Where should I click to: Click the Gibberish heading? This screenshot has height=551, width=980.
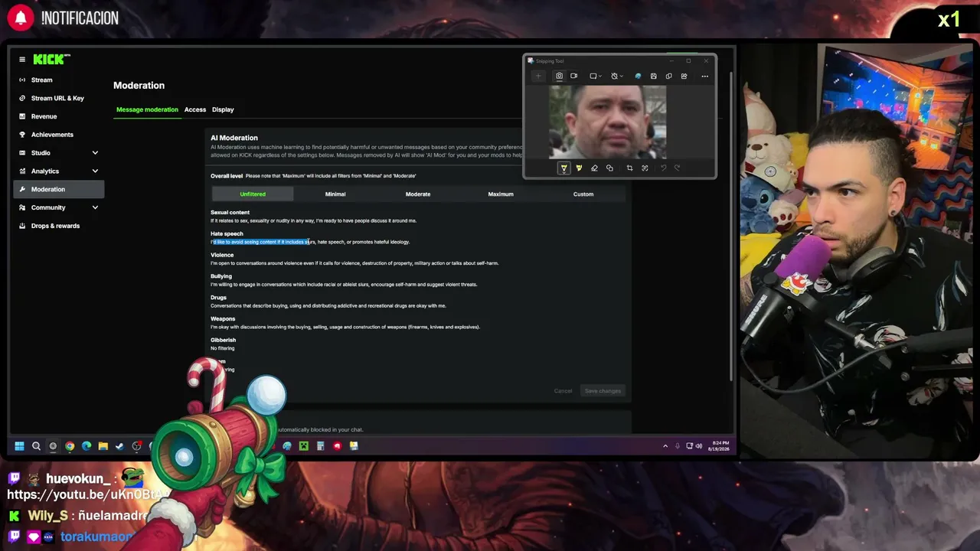223,340
